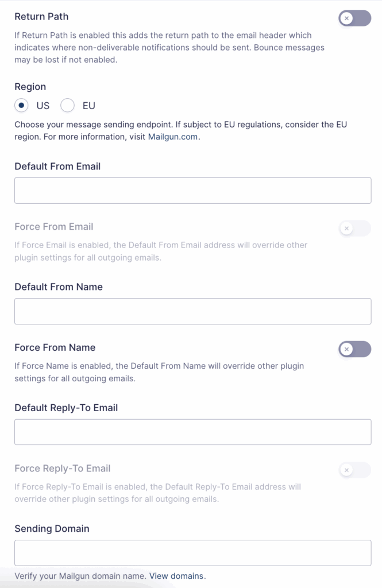Enable the Return Path toggle
This screenshot has height=588, width=382.
coord(354,18)
